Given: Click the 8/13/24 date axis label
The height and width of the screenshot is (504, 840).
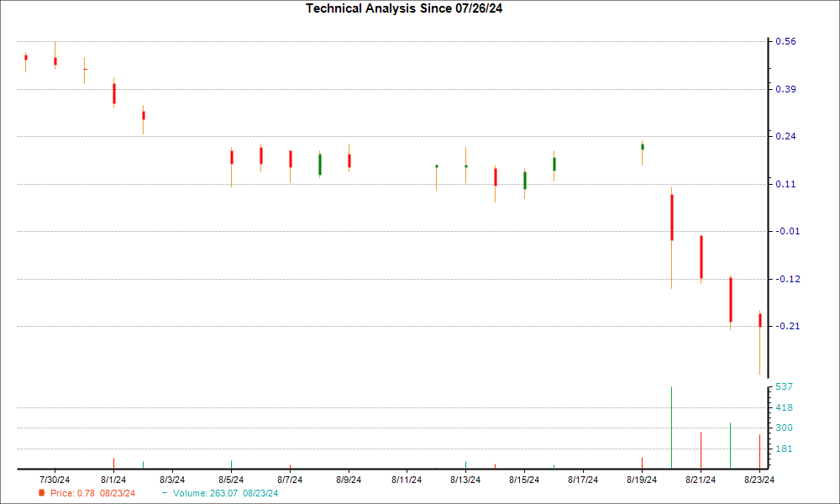Looking at the screenshot, I should (x=465, y=480).
